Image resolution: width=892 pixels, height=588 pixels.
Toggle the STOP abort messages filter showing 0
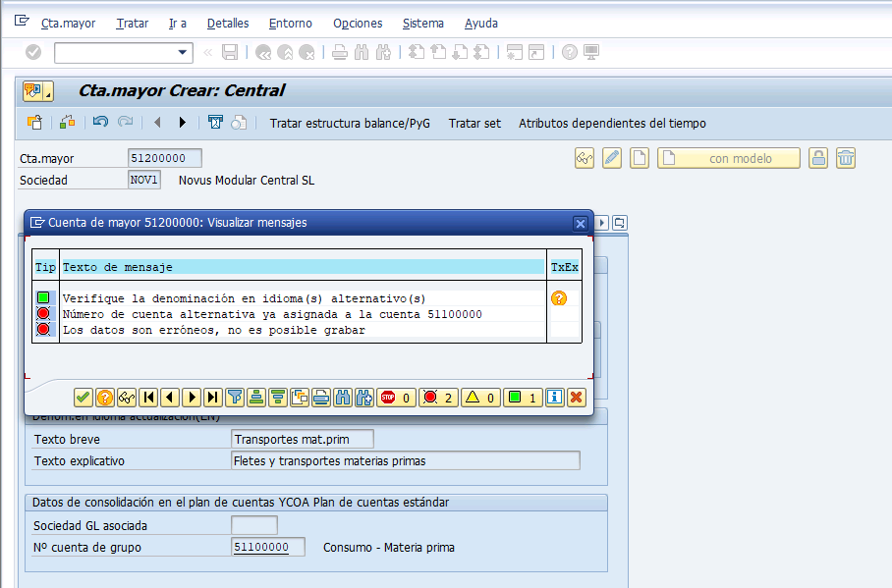click(x=396, y=398)
